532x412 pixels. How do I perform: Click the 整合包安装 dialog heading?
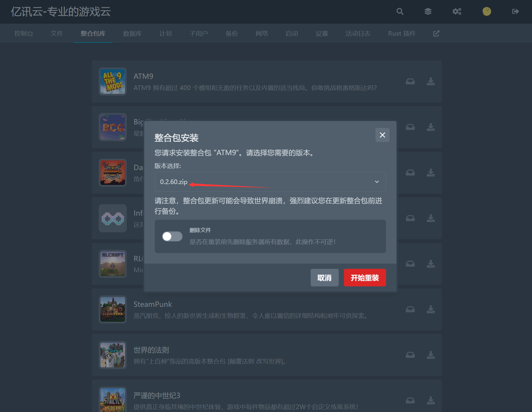click(x=176, y=138)
